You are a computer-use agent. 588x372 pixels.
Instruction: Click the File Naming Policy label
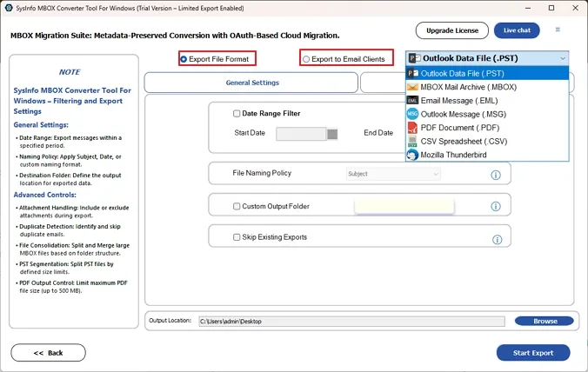(262, 173)
